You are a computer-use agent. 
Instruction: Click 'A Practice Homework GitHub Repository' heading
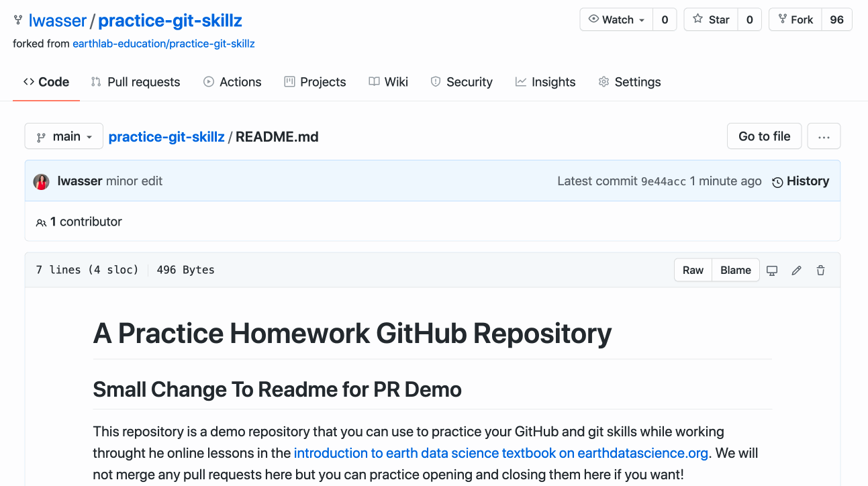pos(352,333)
